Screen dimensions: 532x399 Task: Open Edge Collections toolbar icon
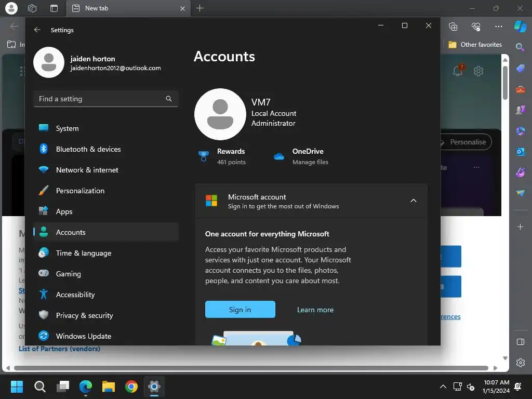pos(453,26)
